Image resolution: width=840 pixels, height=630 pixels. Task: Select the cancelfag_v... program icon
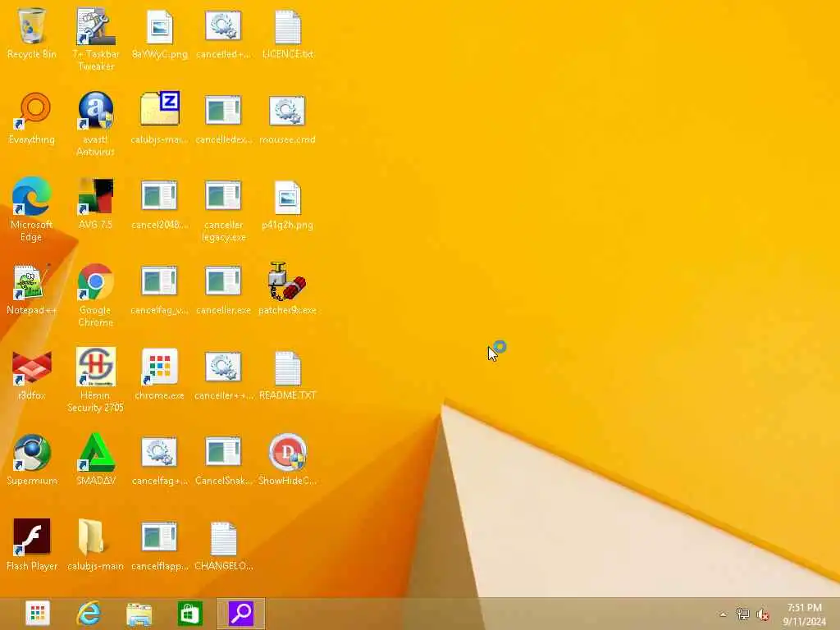pos(160,281)
